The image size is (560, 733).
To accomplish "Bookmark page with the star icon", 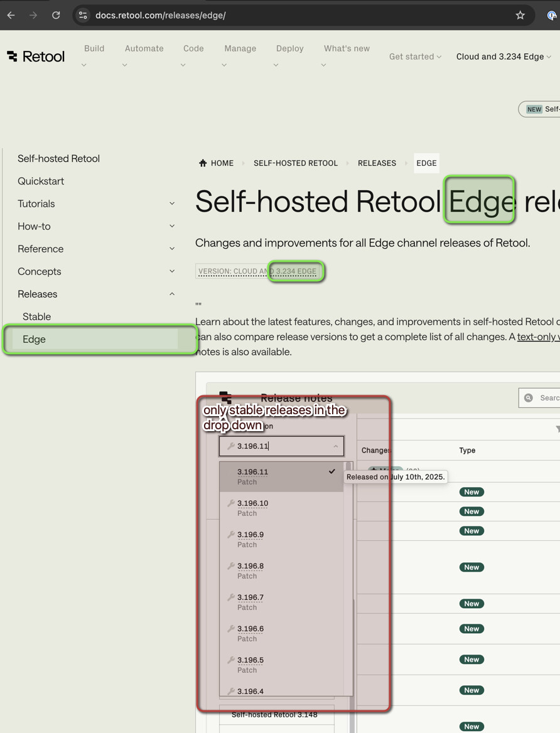I will pos(520,15).
